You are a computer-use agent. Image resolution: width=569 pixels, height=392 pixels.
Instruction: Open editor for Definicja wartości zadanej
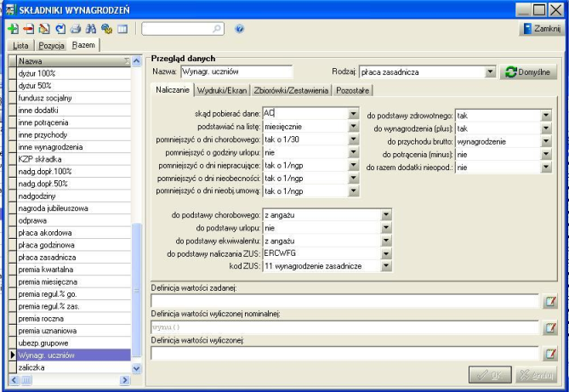click(x=550, y=301)
